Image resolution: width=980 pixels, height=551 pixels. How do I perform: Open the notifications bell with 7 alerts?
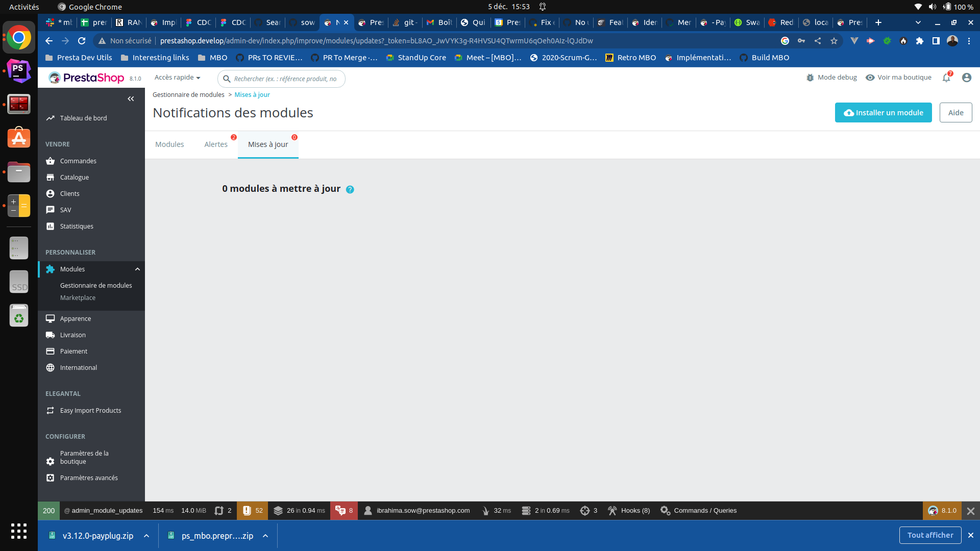[x=947, y=78]
